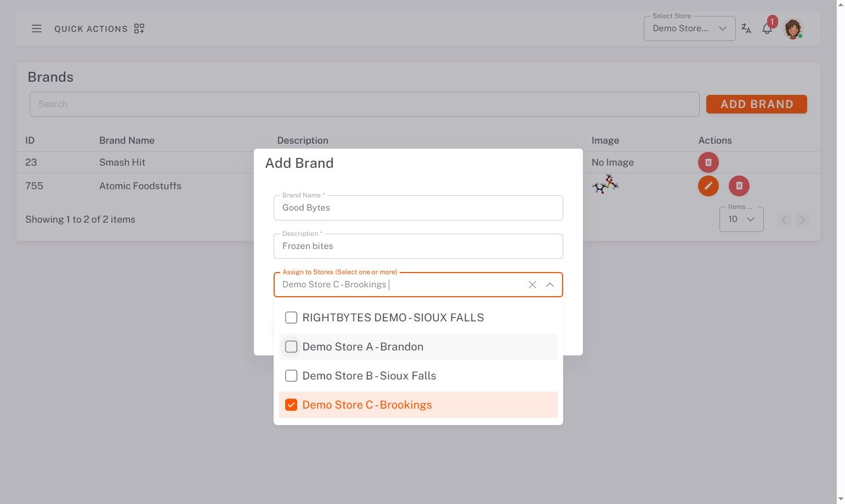Open the Select Store dropdown
The width and height of the screenshot is (845, 504).
689,29
